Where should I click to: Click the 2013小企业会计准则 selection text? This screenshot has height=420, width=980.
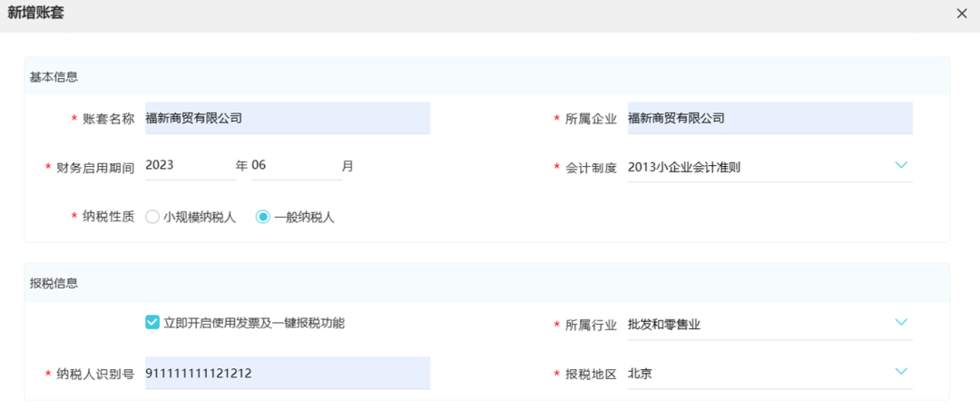[x=684, y=167]
